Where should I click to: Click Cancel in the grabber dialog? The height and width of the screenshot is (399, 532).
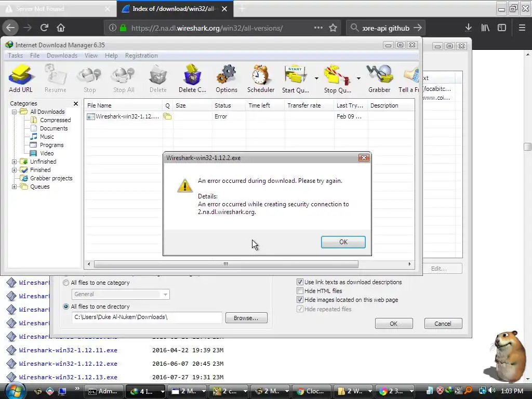coord(443,323)
